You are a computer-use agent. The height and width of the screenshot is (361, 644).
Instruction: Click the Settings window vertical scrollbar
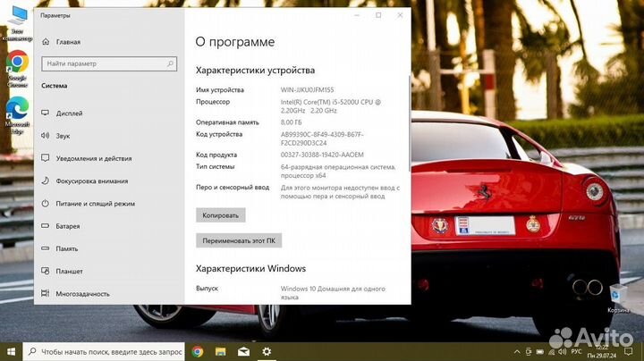[409, 123]
